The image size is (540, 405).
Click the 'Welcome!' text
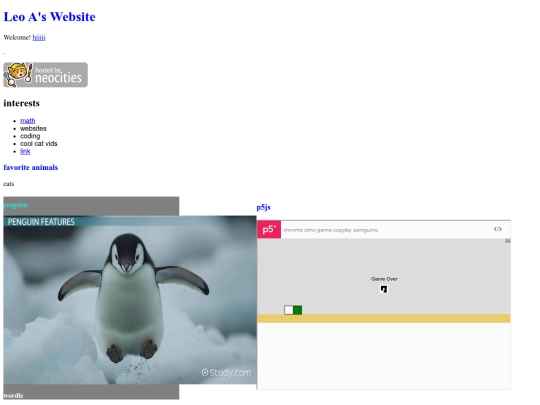click(x=17, y=38)
